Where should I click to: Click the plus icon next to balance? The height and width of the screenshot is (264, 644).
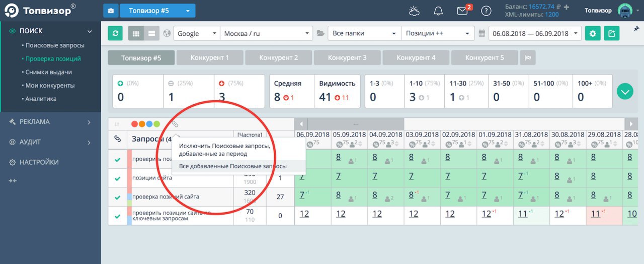[566, 7]
